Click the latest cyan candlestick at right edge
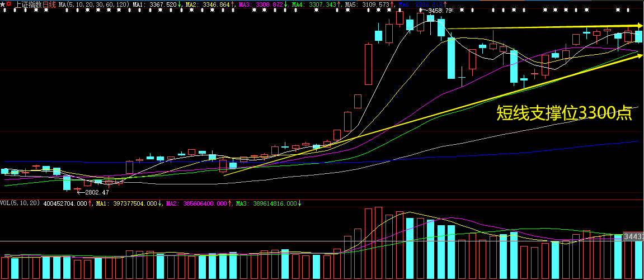644x280 pixels. (638, 36)
